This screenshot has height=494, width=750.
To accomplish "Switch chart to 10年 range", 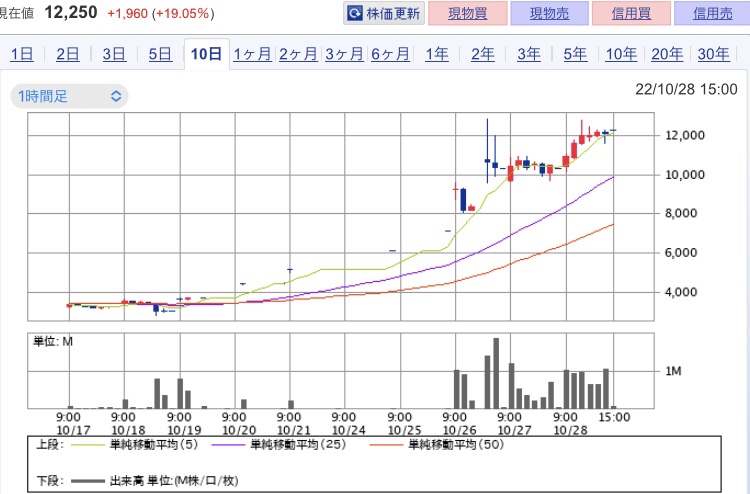I will [x=621, y=54].
